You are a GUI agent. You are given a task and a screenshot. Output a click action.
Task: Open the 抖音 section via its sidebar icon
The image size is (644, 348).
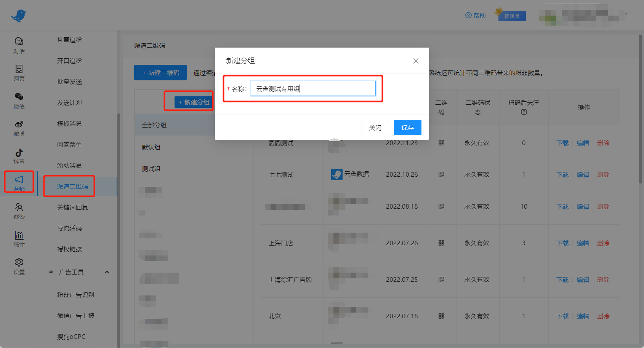(x=19, y=155)
